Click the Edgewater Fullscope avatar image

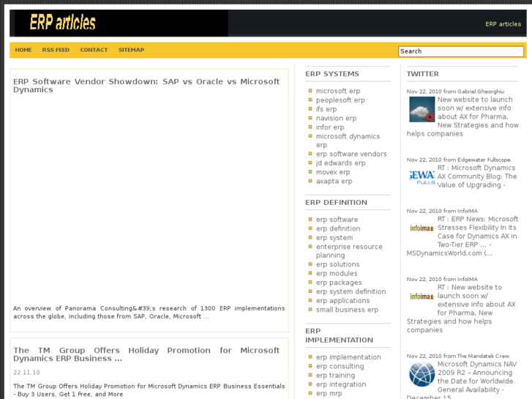[x=422, y=178]
